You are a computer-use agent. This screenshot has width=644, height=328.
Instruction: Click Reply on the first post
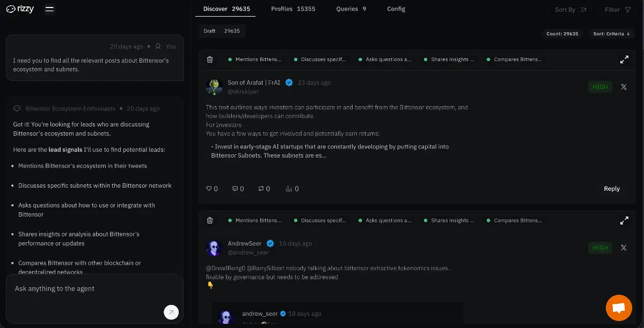click(612, 189)
